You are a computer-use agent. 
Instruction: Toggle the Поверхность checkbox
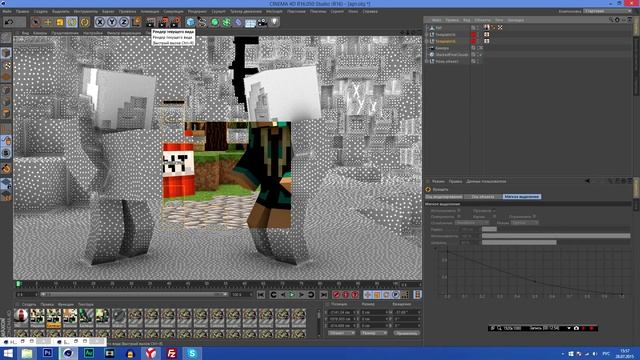(459, 217)
